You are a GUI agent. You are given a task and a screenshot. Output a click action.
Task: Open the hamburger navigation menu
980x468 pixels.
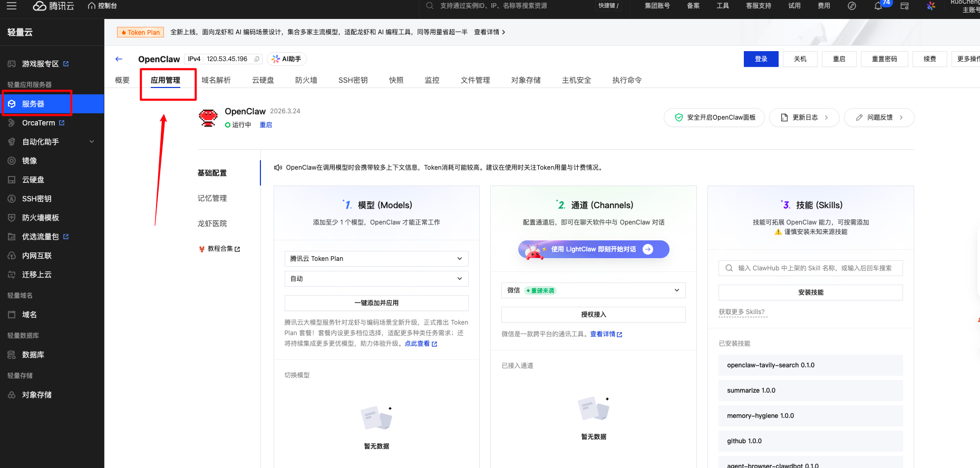pos(12,6)
